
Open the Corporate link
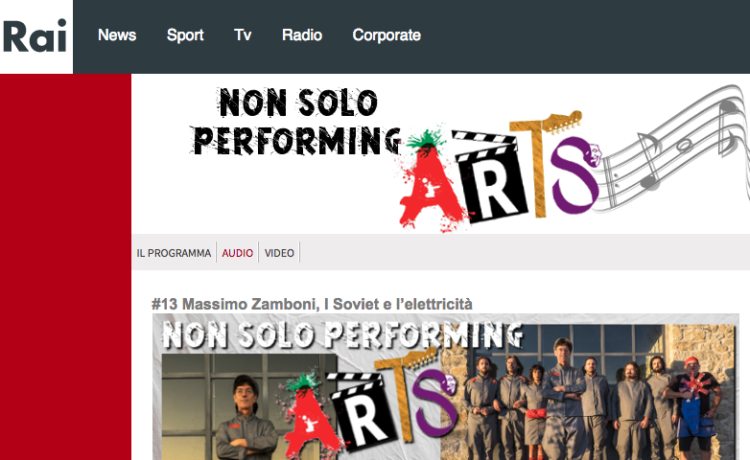tap(386, 35)
